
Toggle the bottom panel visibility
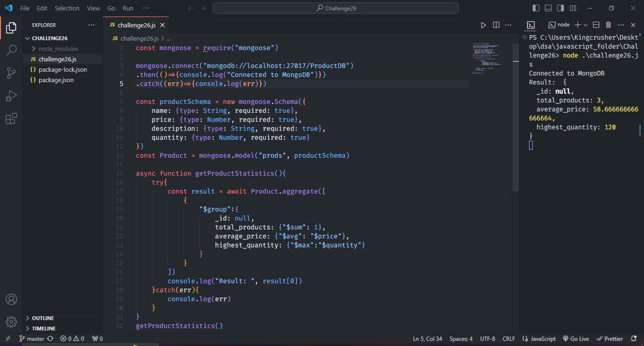(548, 8)
